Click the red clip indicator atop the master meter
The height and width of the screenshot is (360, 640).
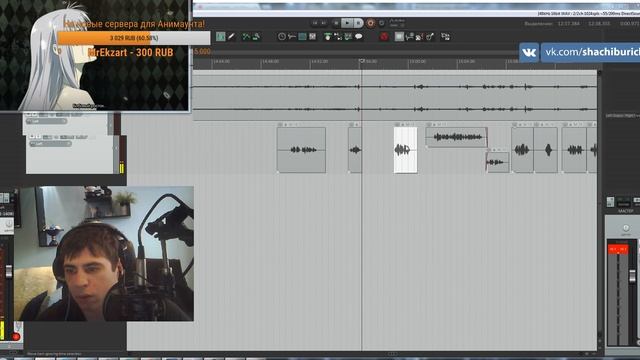pyautogui.click(x=618, y=249)
